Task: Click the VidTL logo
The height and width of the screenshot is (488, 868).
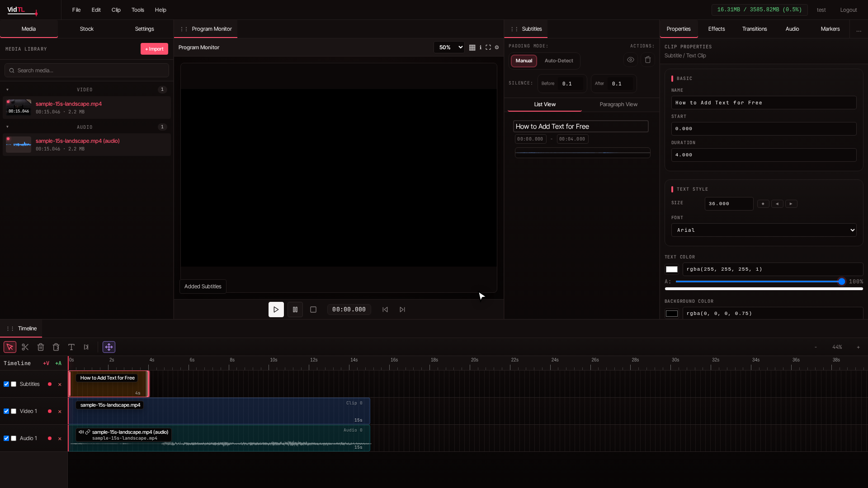Action: [22, 10]
